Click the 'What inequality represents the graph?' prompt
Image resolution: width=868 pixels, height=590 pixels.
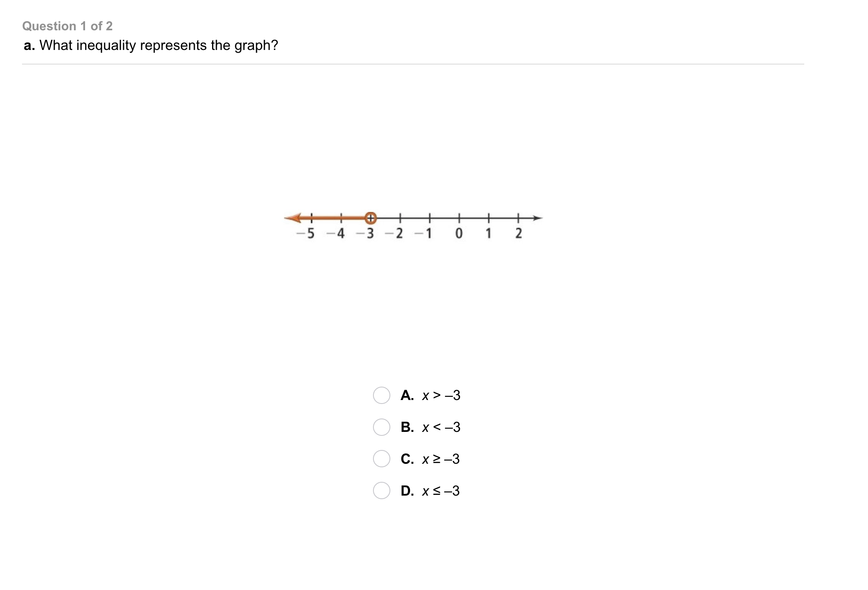[x=159, y=45]
